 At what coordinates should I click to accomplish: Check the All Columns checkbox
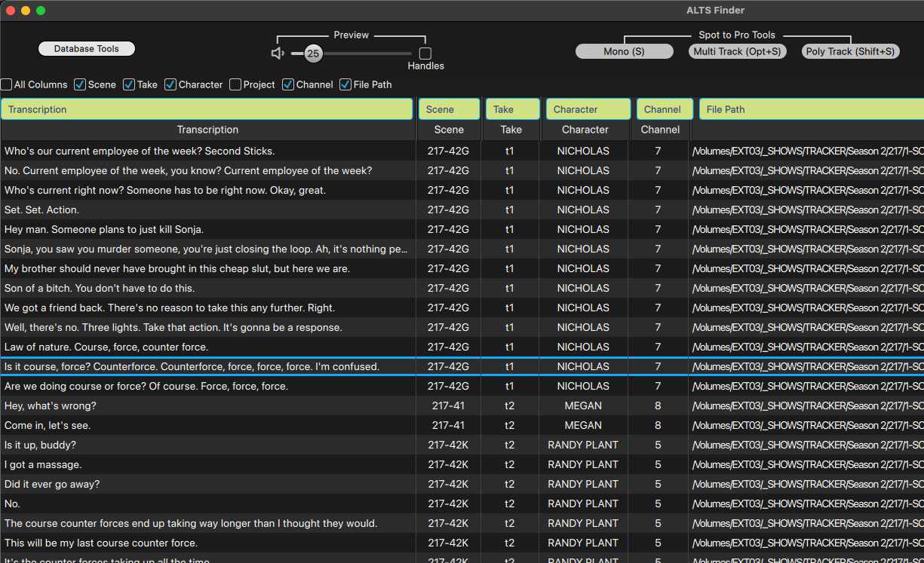(6, 84)
